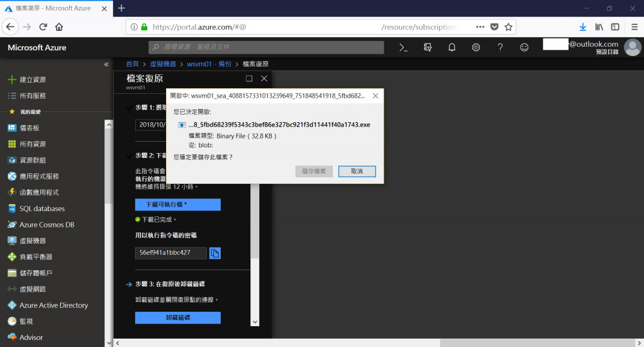Open Firefox library icon
The image size is (644, 347).
pos(599,27)
